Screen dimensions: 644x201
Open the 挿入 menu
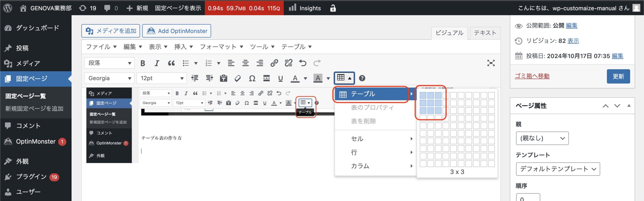(183, 47)
